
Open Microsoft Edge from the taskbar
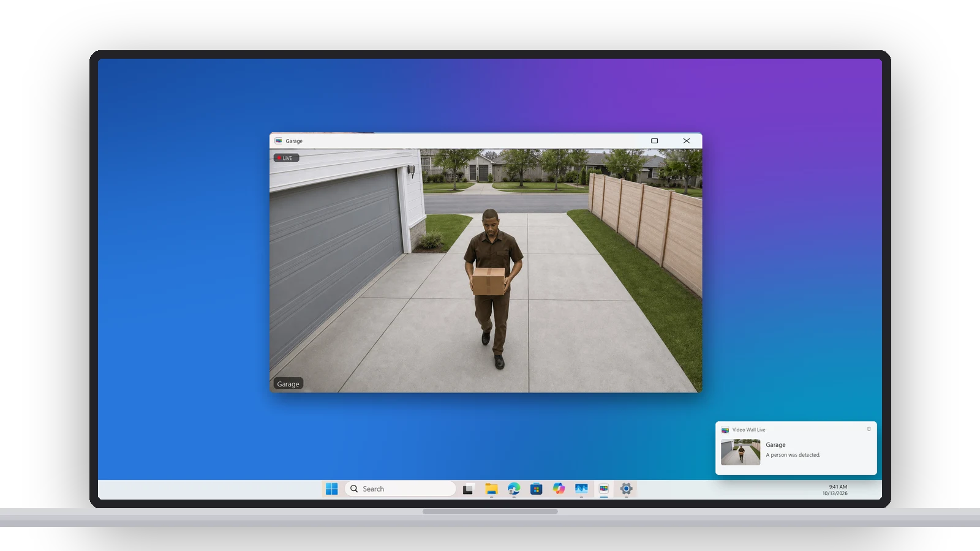click(x=514, y=489)
